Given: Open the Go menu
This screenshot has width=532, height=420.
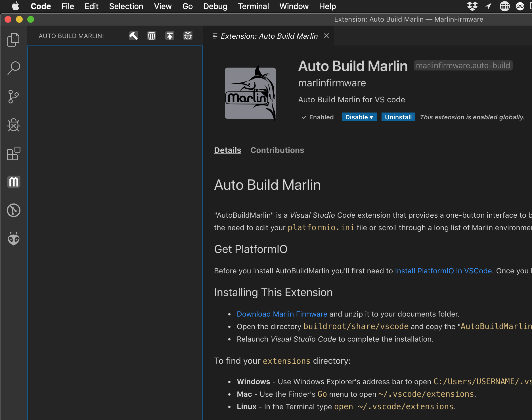Looking at the screenshot, I should [x=187, y=6].
